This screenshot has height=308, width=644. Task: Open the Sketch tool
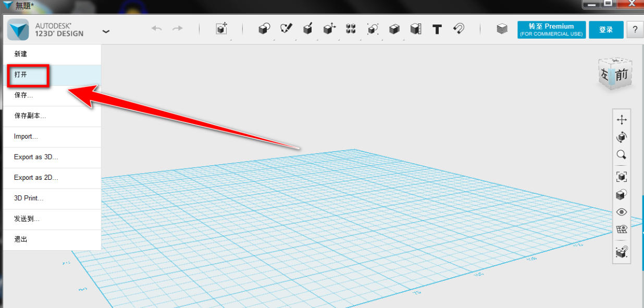pyautogui.click(x=286, y=29)
